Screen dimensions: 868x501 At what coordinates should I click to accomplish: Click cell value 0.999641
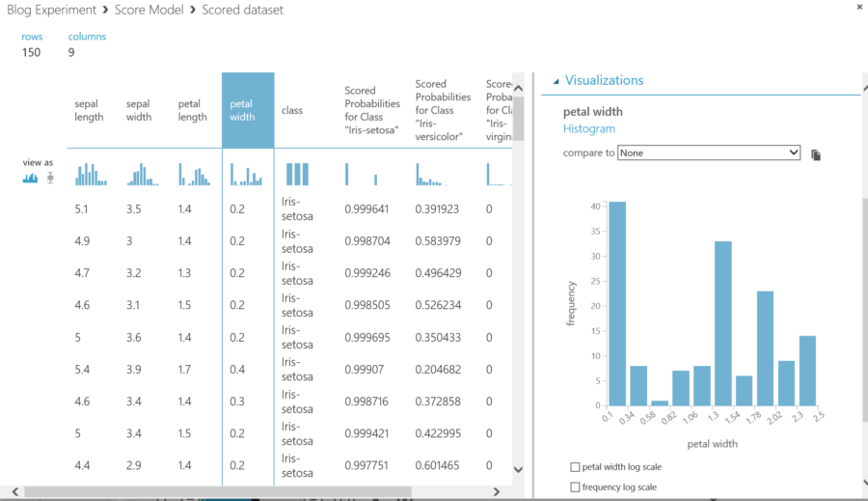click(366, 209)
